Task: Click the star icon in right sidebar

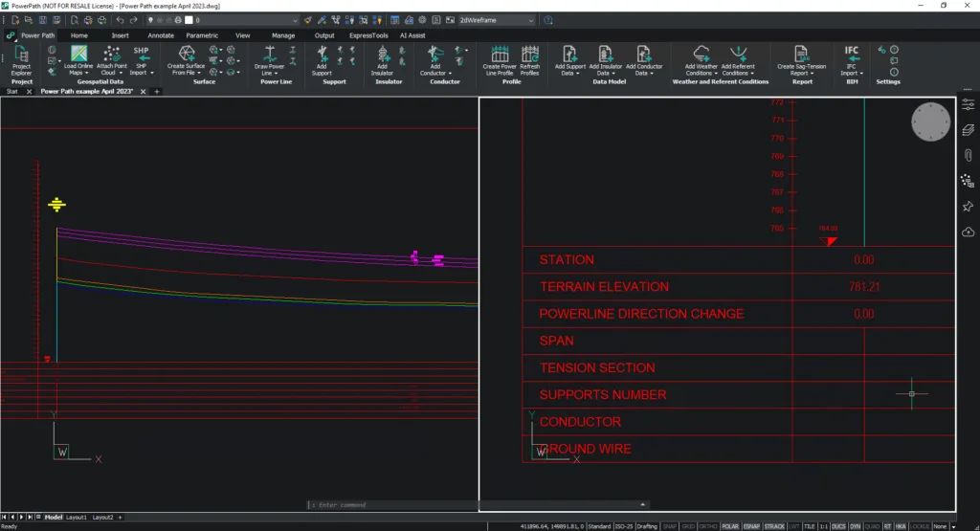Action: tap(969, 206)
